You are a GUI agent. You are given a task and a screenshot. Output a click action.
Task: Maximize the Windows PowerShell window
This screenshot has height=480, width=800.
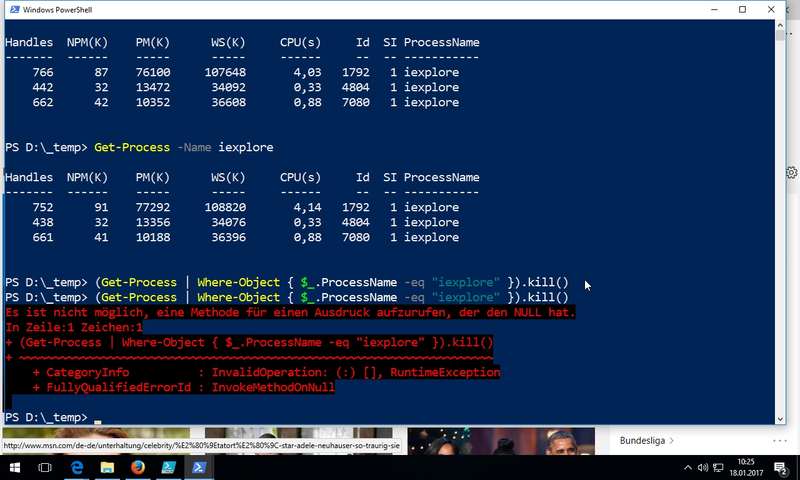742,9
